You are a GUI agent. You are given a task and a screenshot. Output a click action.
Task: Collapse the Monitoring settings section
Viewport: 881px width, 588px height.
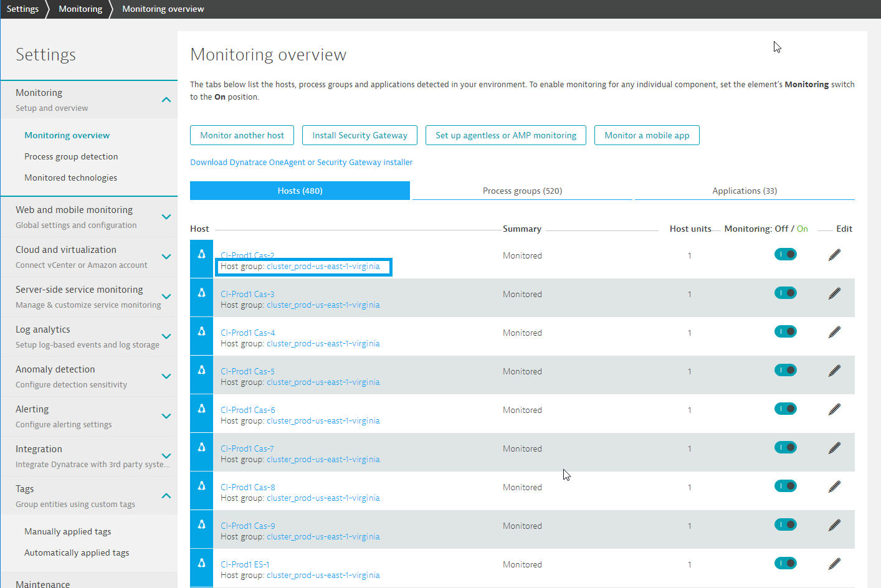(x=166, y=100)
